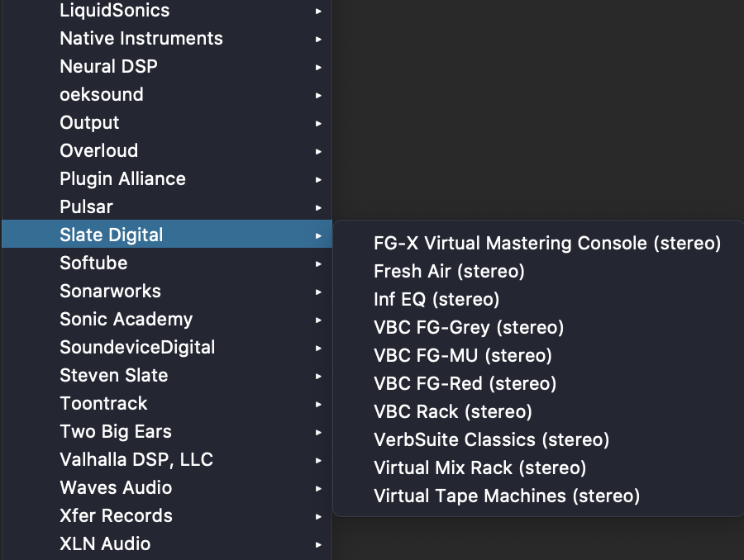Insert Virtual Mix Rack (stereo)
The image size is (744, 560).
pos(538,467)
